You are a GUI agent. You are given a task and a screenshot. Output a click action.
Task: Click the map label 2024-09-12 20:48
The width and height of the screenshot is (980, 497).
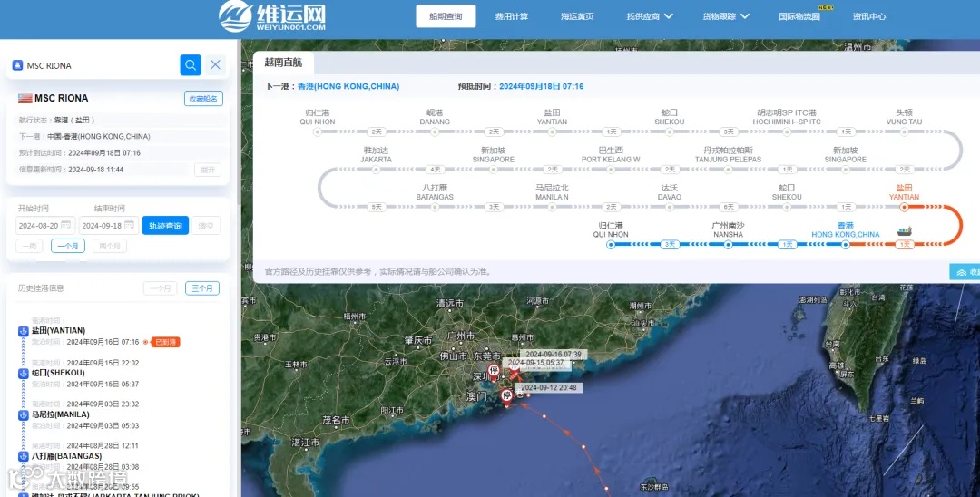click(x=549, y=388)
